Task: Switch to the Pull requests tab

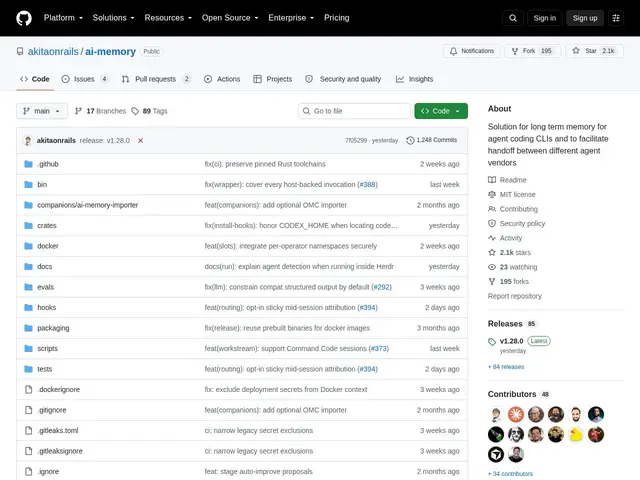Action: 156,79
